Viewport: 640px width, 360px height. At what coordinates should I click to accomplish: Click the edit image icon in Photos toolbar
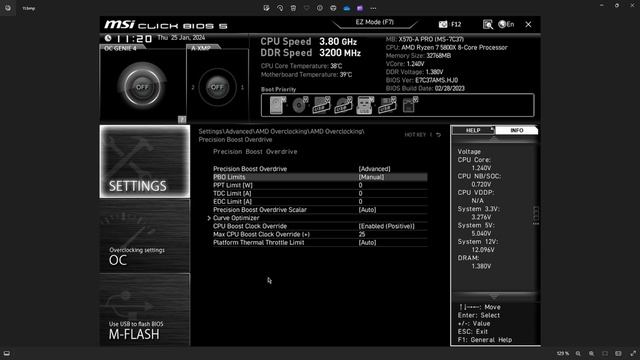point(267,8)
